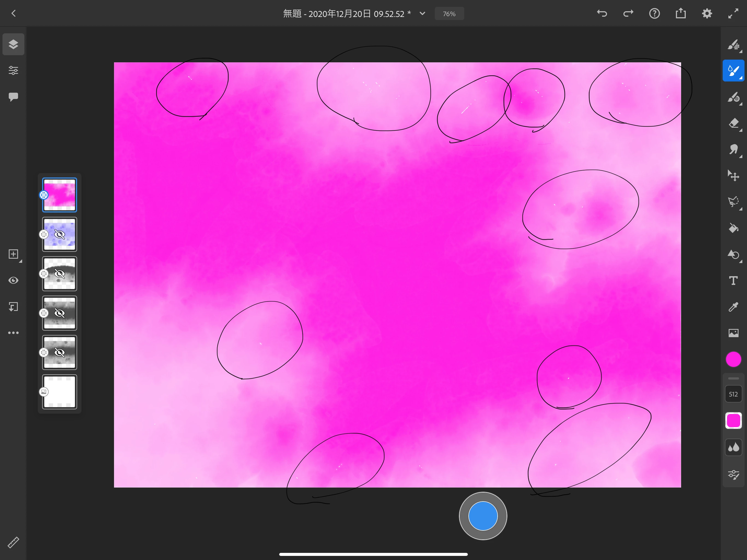Select the Text tool
The height and width of the screenshot is (560, 747).
coord(734,281)
